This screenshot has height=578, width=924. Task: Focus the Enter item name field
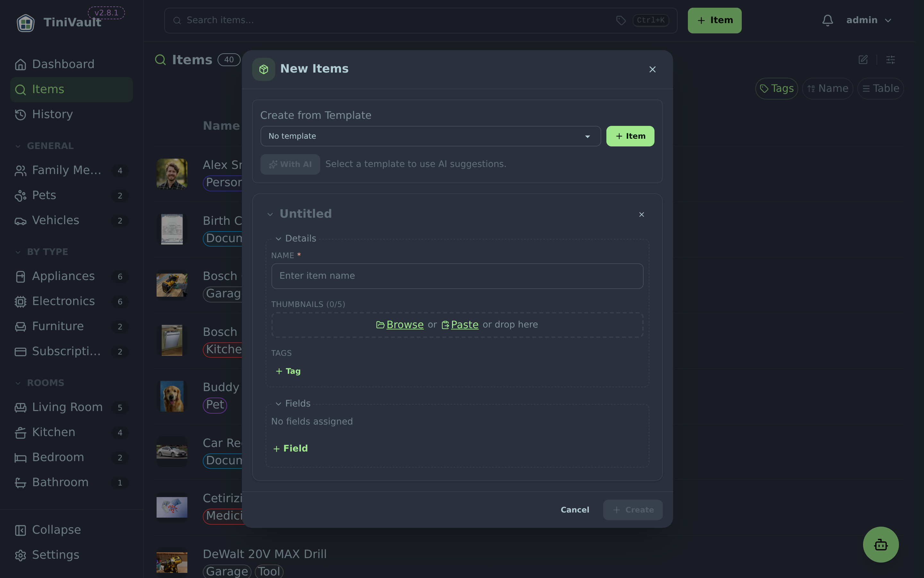pyautogui.click(x=457, y=276)
